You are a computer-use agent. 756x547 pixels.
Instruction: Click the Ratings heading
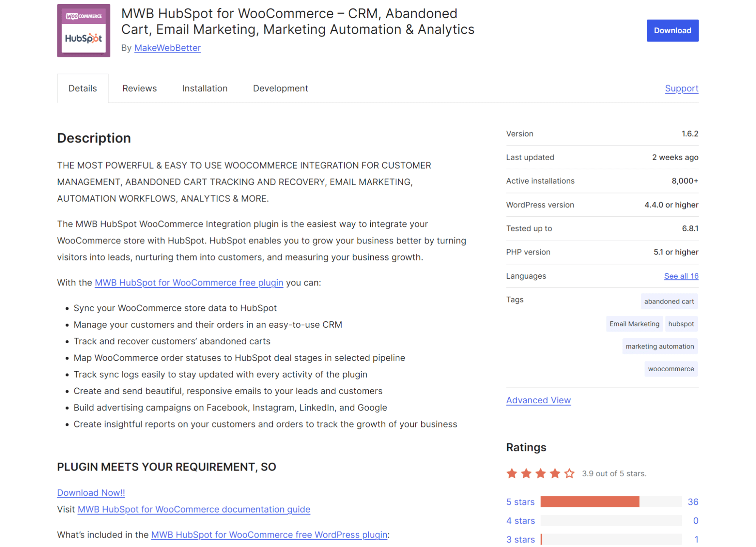(526, 448)
